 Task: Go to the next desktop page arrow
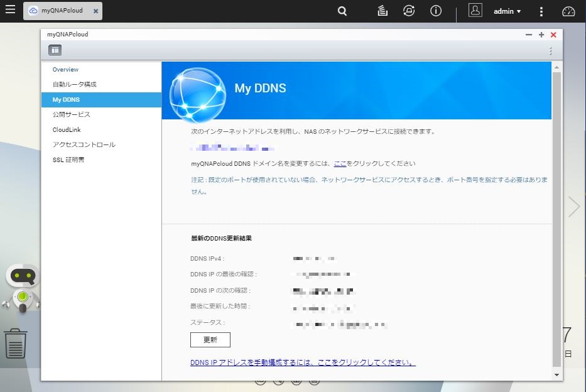coord(573,206)
